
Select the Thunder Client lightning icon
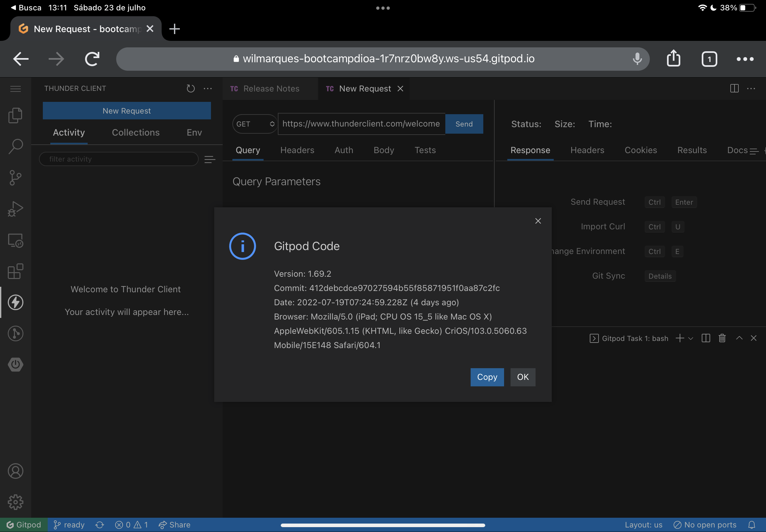[15, 302]
